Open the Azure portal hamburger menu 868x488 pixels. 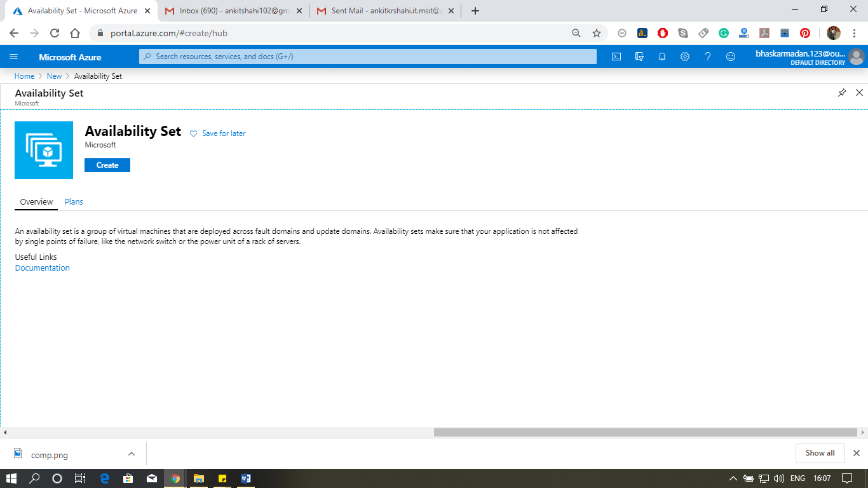[13, 57]
